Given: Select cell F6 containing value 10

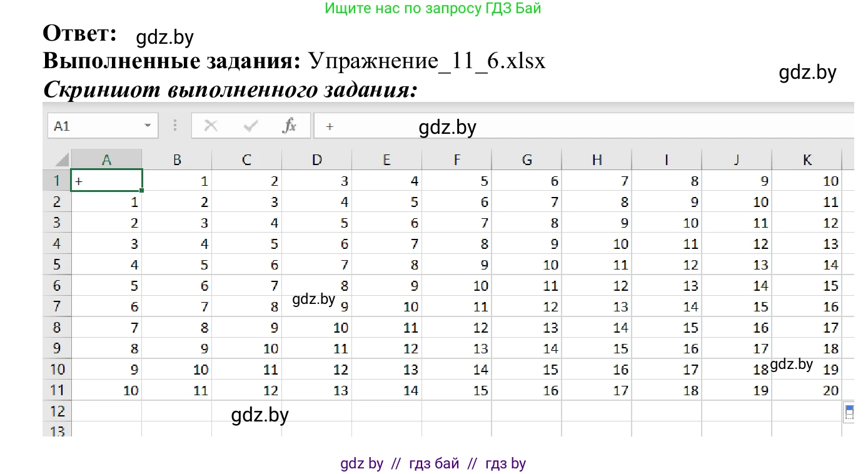Looking at the screenshot, I should pos(457,285).
